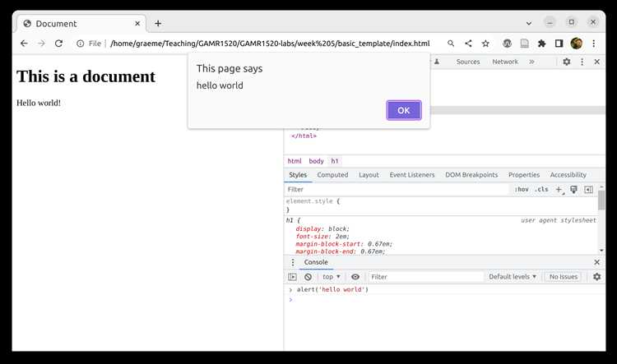
Task: Toggle the computed styles sidebar
Action: click(x=589, y=190)
